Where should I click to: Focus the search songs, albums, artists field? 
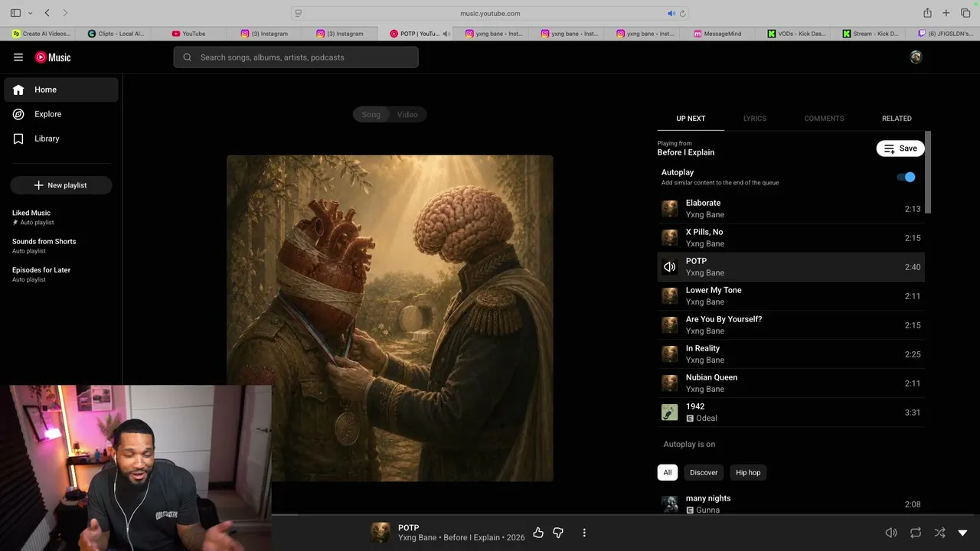pos(296,57)
